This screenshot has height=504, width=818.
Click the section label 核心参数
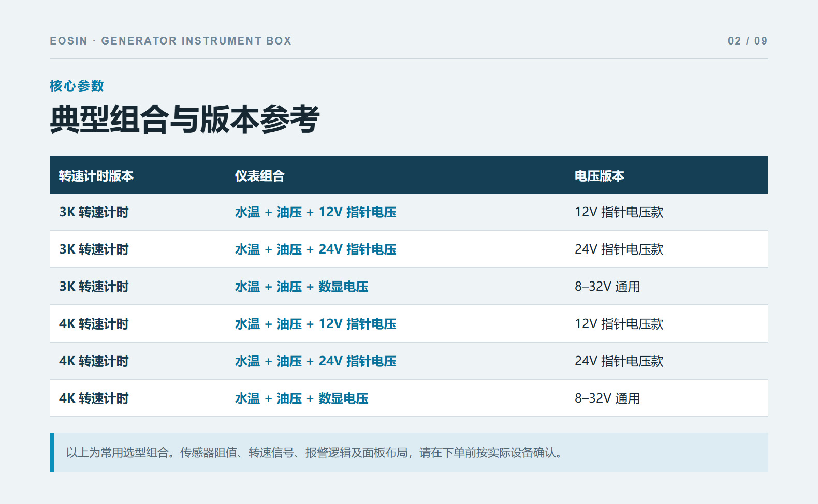click(x=77, y=86)
